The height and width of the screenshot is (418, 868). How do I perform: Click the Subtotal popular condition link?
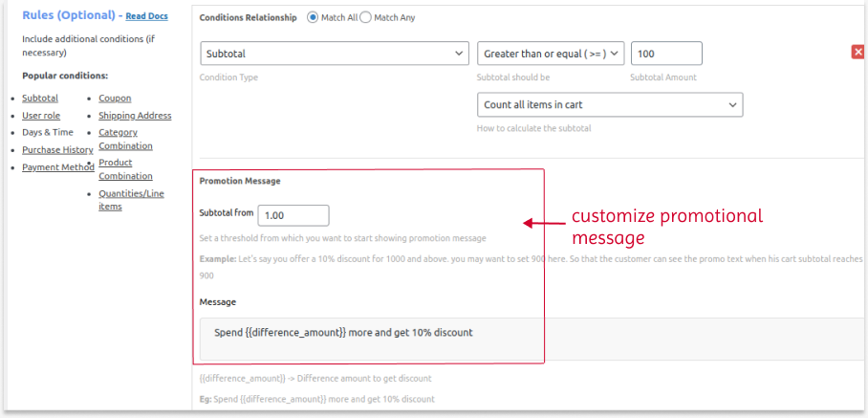pyautogui.click(x=40, y=98)
